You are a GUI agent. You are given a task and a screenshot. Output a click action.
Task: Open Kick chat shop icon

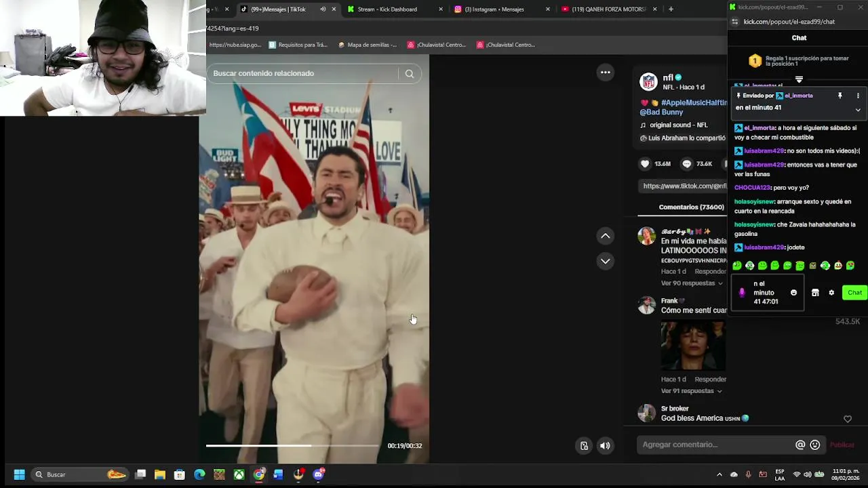click(x=815, y=293)
